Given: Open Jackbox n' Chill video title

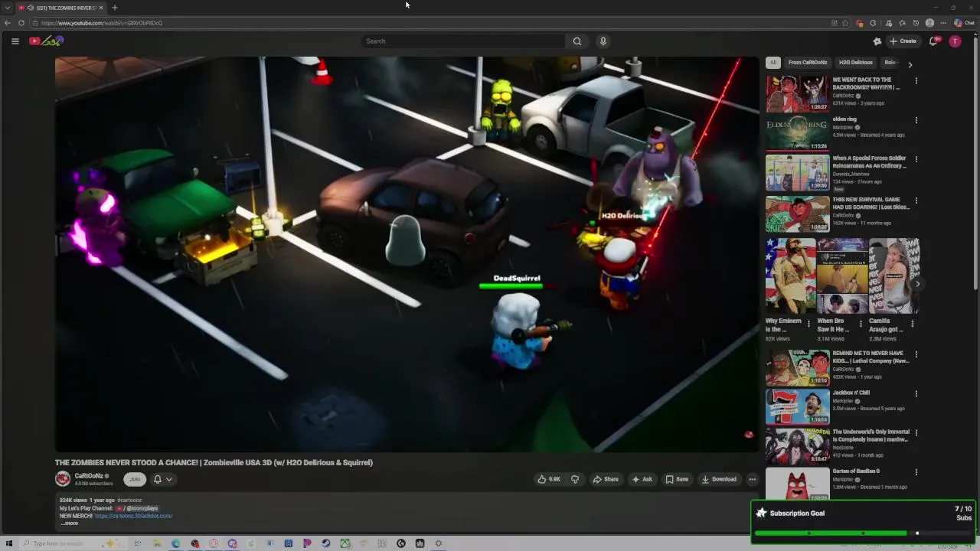Looking at the screenshot, I should (x=851, y=393).
